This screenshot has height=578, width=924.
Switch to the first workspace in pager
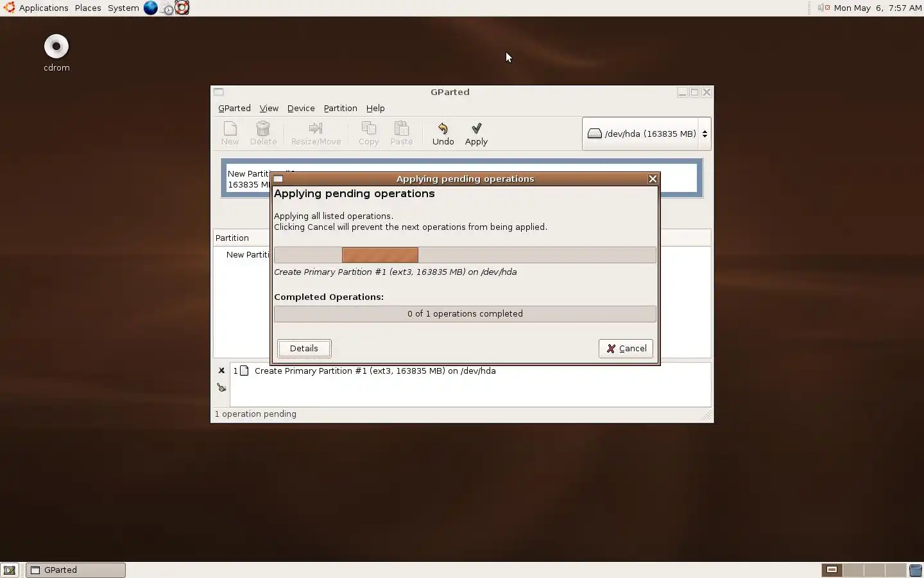click(832, 570)
